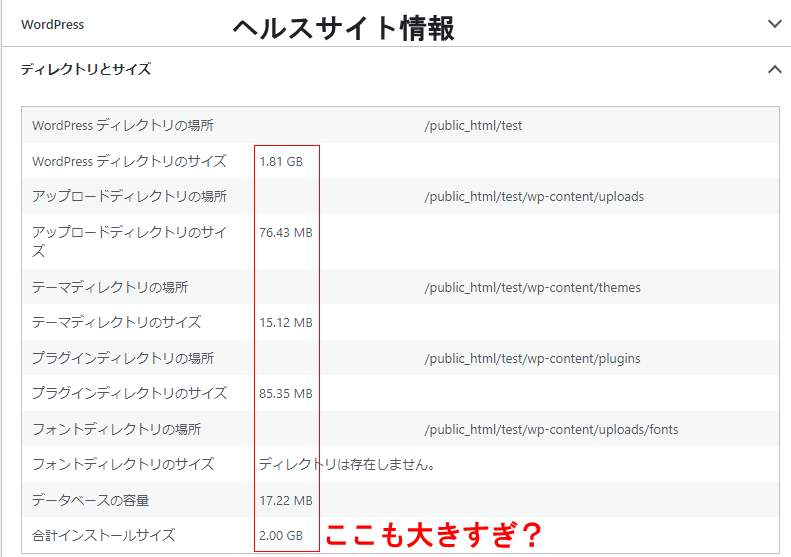Click the アップロードディレクトリの場所 label

coord(130,196)
